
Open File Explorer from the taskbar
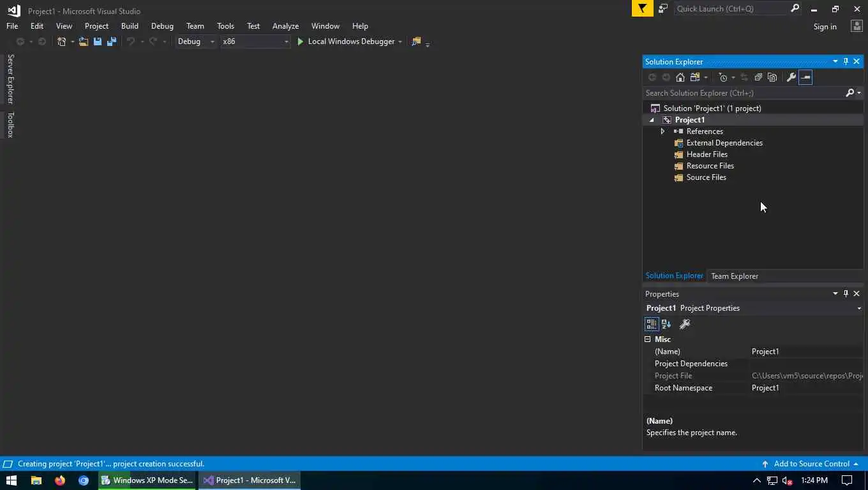click(x=36, y=480)
